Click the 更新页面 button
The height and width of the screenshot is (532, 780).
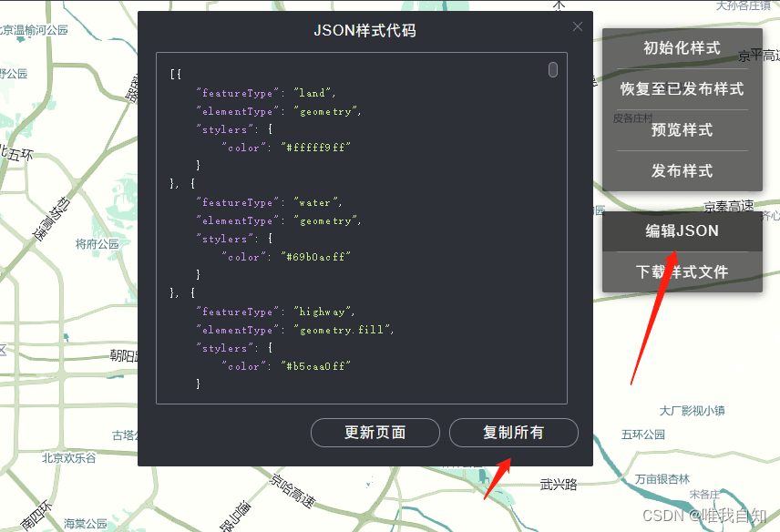point(375,433)
